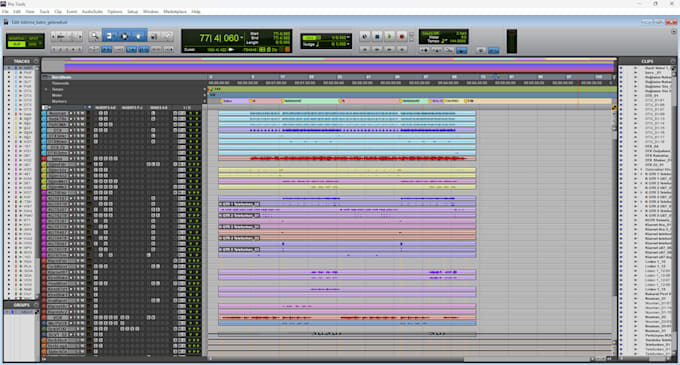Select the Grabber hand tool
680x365 pixels.
(139, 36)
